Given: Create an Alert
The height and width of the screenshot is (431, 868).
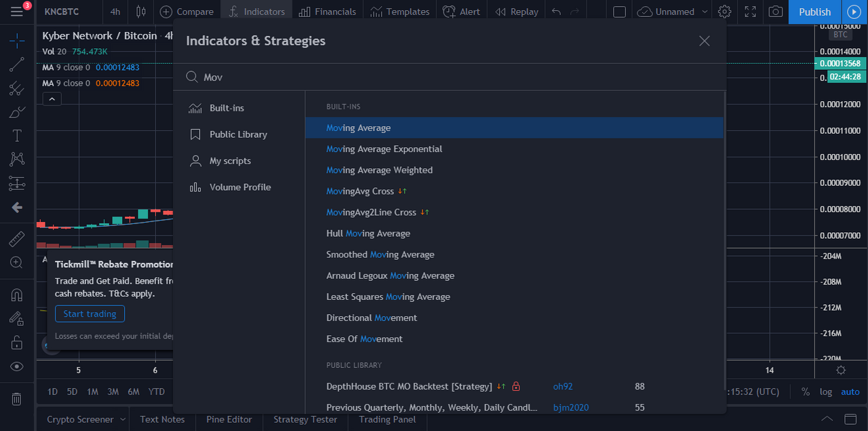Looking at the screenshot, I should [x=461, y=12].
